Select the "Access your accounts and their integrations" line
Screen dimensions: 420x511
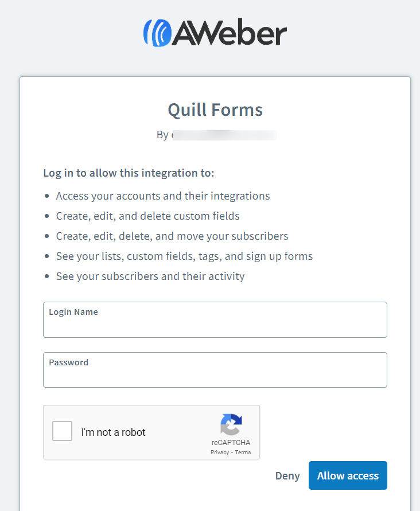pos(163,196)
